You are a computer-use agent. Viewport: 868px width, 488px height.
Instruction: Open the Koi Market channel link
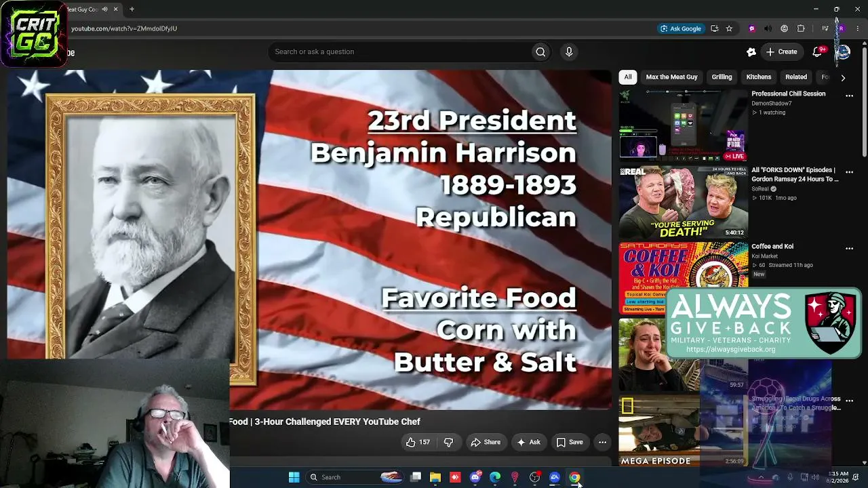tap(765, 256)
